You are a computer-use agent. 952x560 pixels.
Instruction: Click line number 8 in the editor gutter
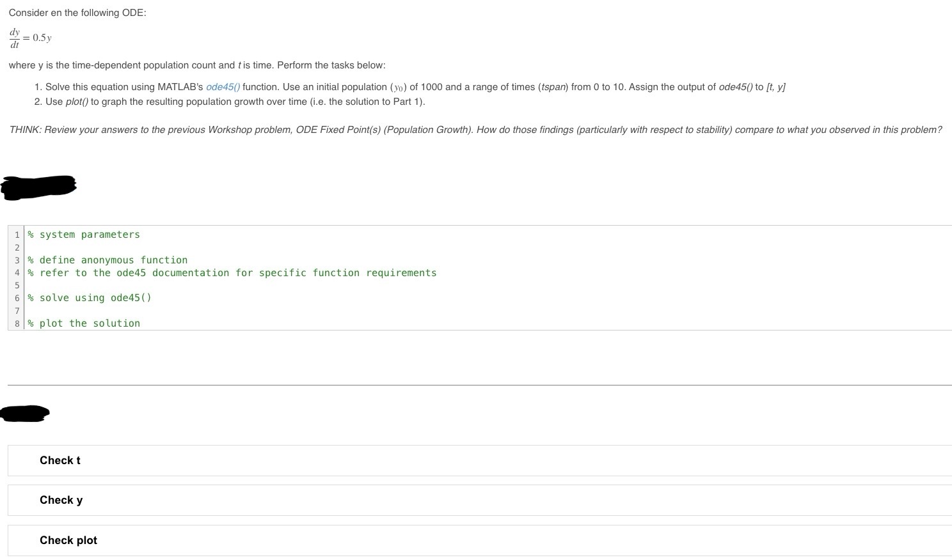[17, 323]
